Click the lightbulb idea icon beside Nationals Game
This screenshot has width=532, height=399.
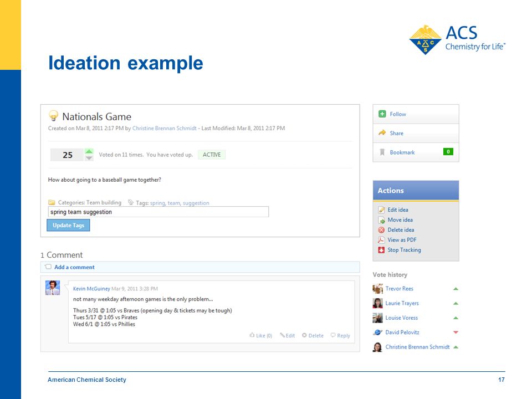53,116
